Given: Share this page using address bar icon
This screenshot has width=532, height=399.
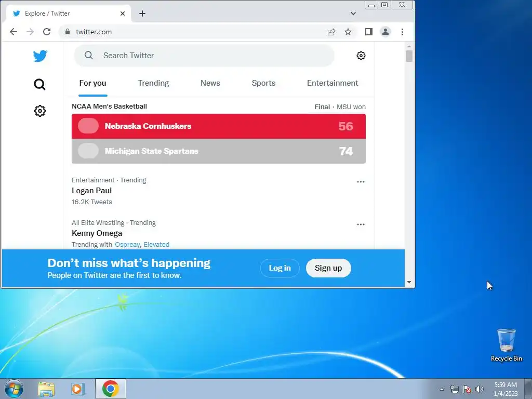Looking at the screenshot, I should (x=331, y=32).
